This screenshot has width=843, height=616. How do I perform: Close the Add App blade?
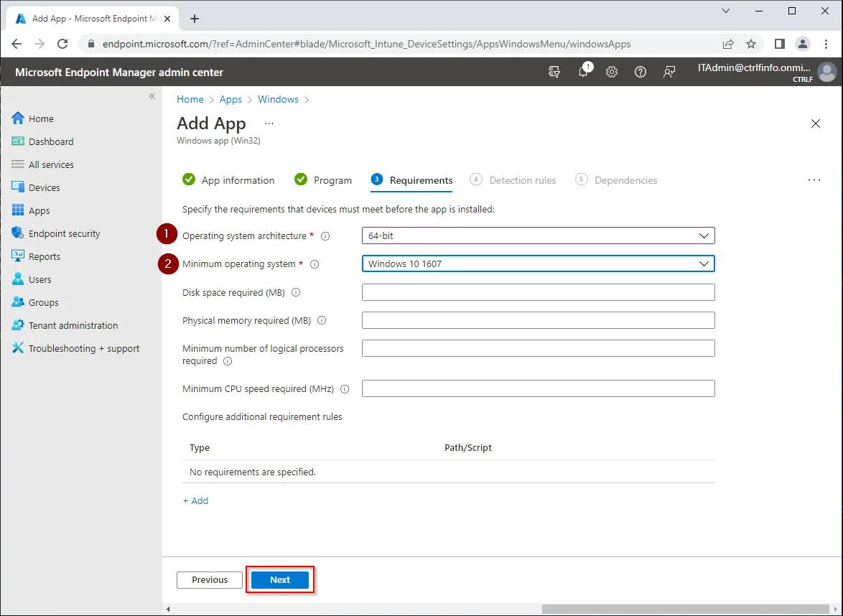pyautogui.click(x=816, y=123)
